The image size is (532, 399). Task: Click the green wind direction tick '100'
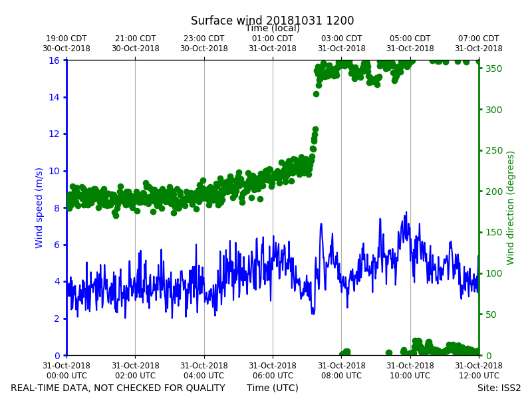point(493,273)
